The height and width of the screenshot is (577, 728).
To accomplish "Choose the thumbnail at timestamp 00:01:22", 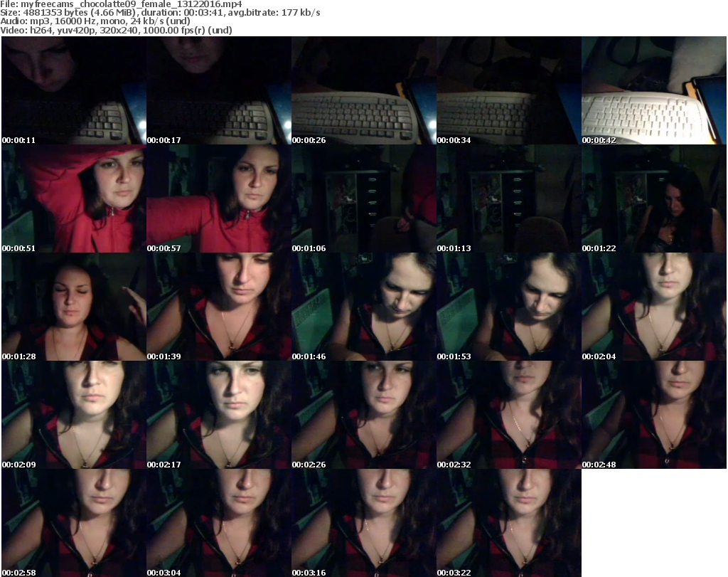I will 654,198.
